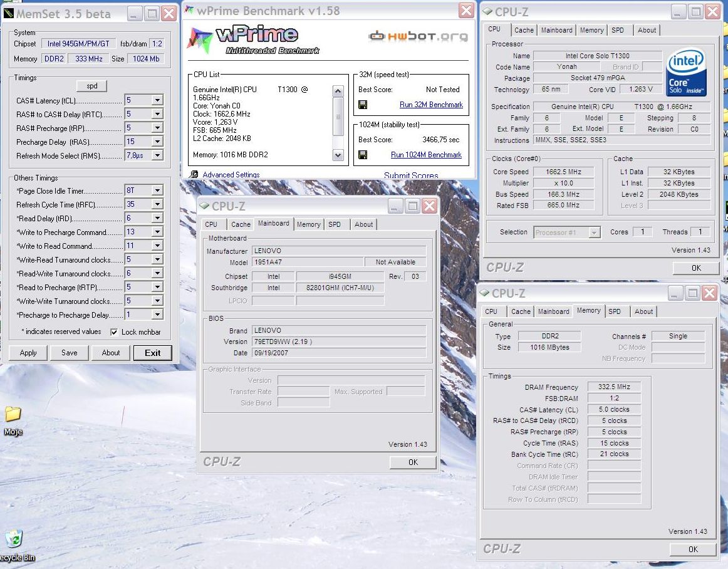Click the Run 1024M Benchmark link

(x=426, y=155)
